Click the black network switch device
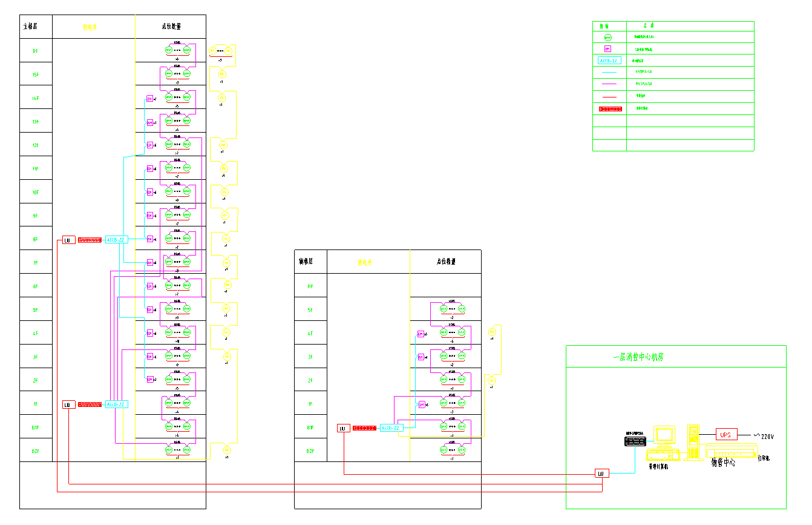The width and height of the screenshot is (812, 525). tap(636, 441)
